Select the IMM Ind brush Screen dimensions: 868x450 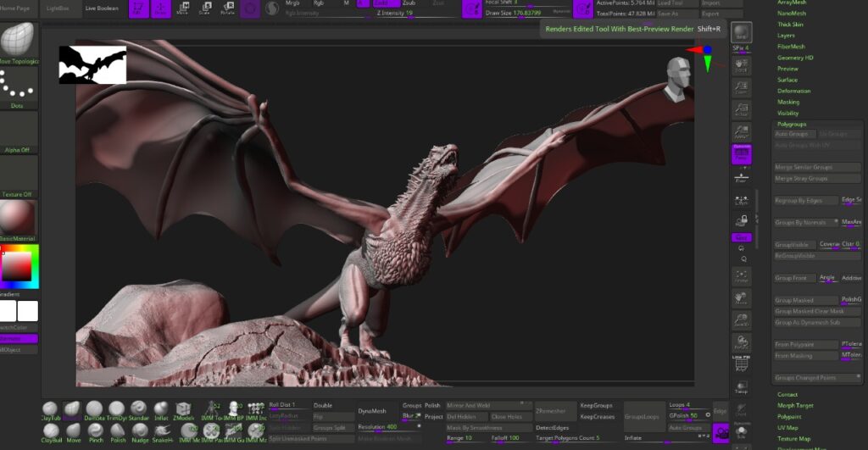256,412
